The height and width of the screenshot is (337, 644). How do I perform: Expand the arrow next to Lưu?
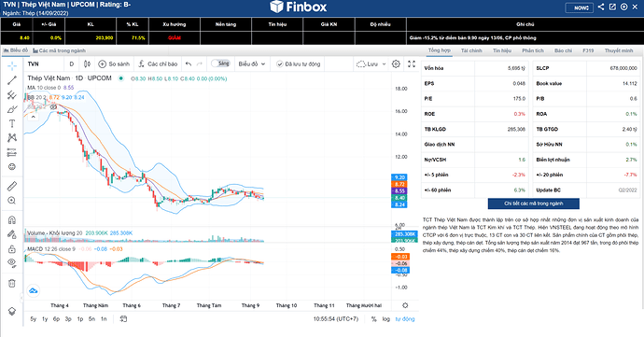pyautogui.click(x=384, y=64)
